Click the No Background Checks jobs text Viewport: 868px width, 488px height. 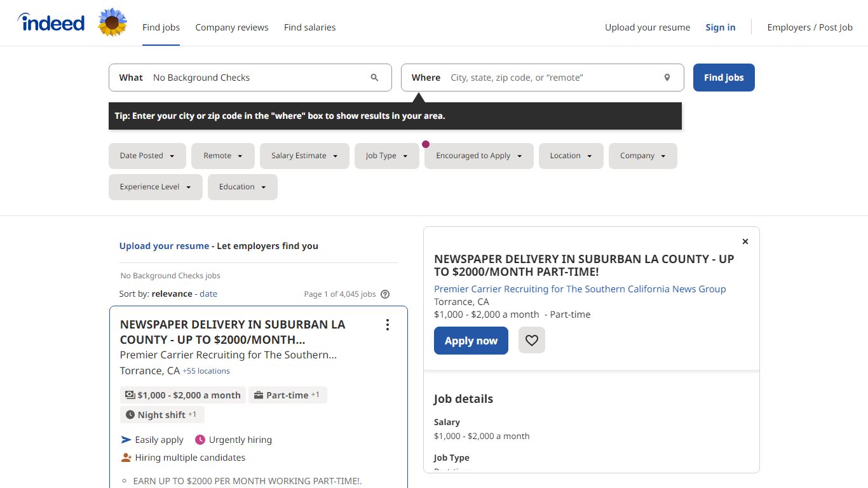170,276
